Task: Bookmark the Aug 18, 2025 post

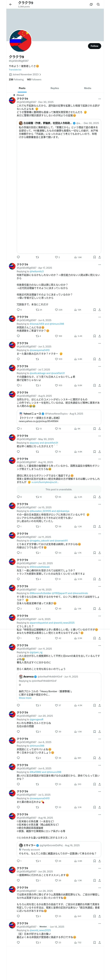Action: tap(95, 861)
